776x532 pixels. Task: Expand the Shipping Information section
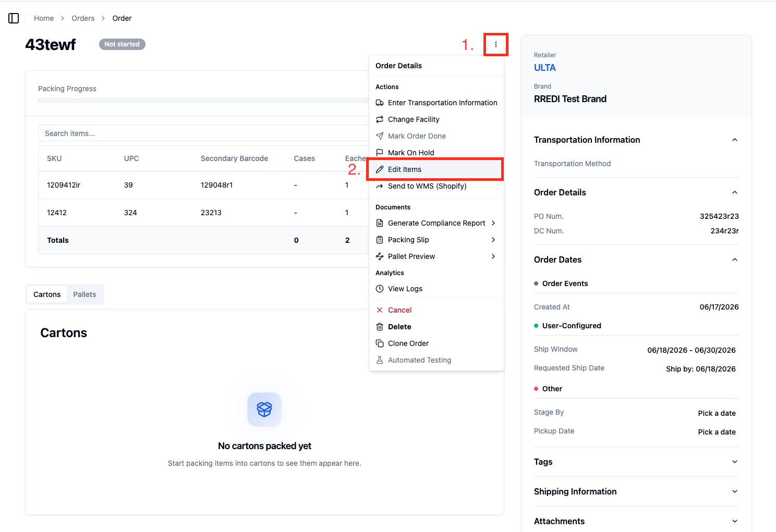point(735,491)
